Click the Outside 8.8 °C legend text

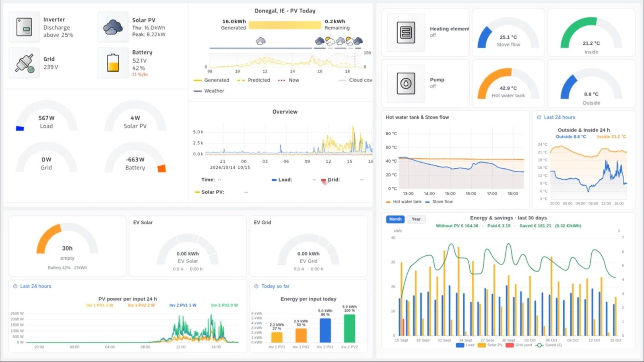tap(571, 137)
